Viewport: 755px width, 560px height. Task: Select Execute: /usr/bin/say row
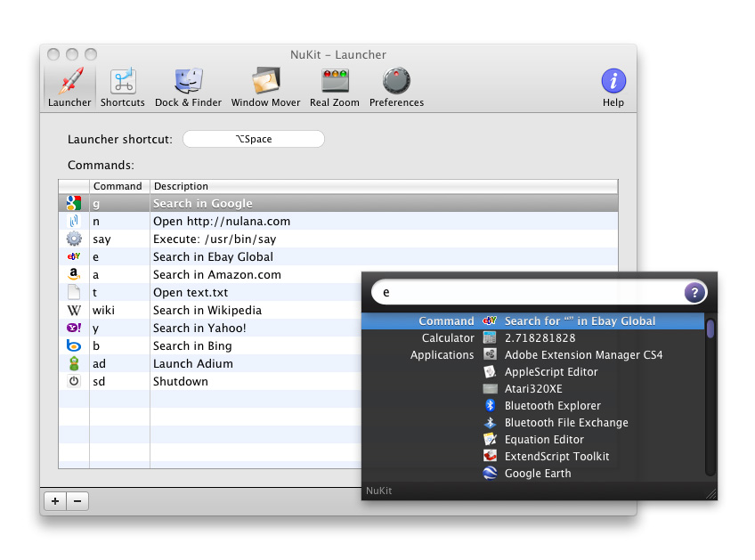coord(338,239)
